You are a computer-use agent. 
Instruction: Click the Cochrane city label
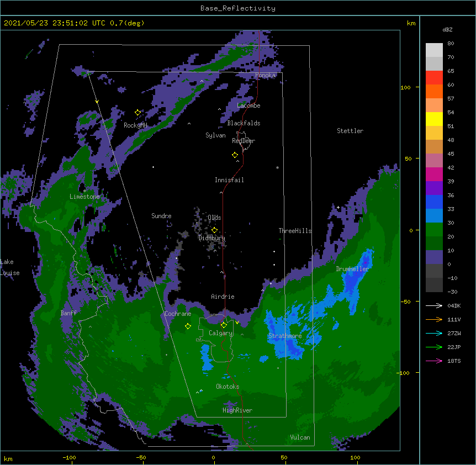pos(178,314)
